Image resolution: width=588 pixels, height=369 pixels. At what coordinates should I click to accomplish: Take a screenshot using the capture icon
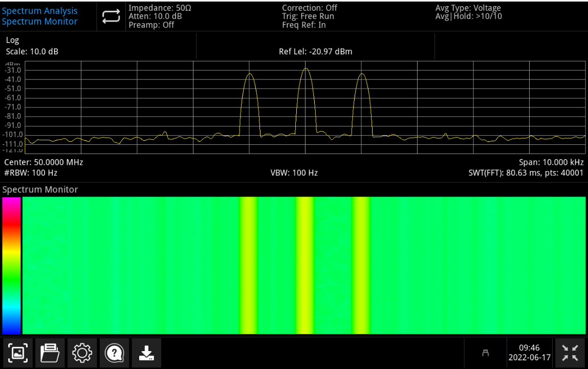(x=17, y=353)
